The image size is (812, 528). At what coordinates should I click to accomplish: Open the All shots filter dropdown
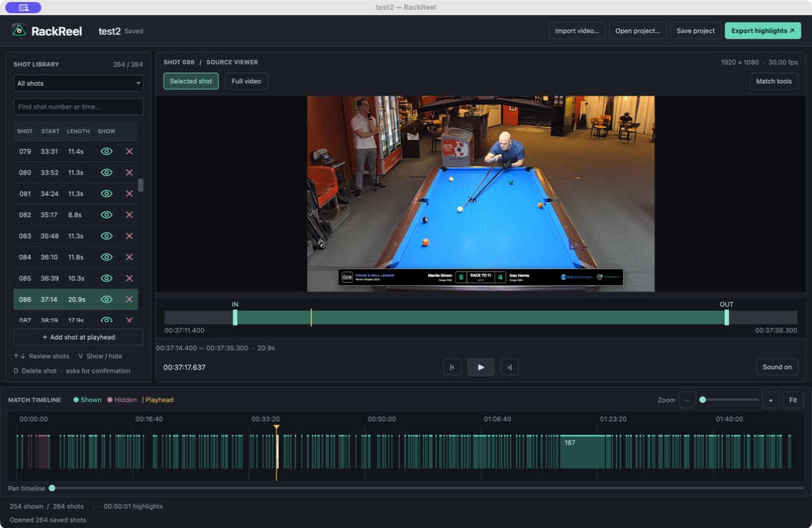point(78,83)
